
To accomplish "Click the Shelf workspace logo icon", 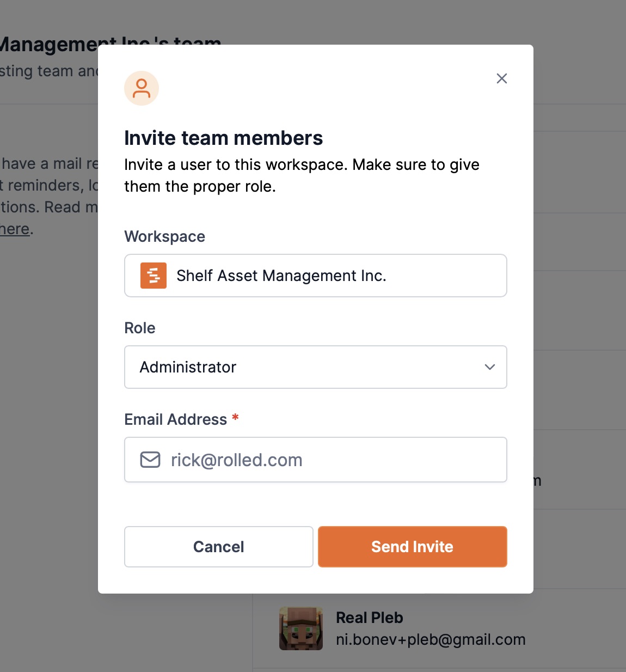I will pyautogui.click(x=154, y=276).
